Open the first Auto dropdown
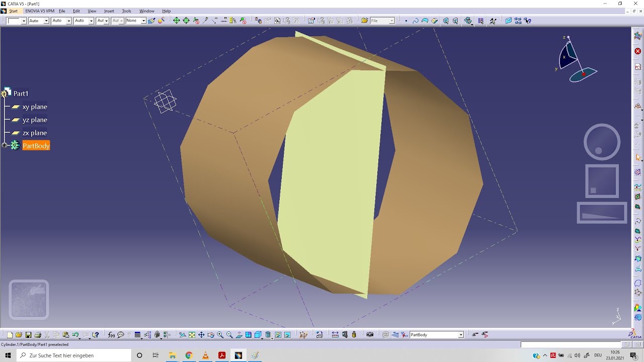The image size is (644, 362). 46,21
